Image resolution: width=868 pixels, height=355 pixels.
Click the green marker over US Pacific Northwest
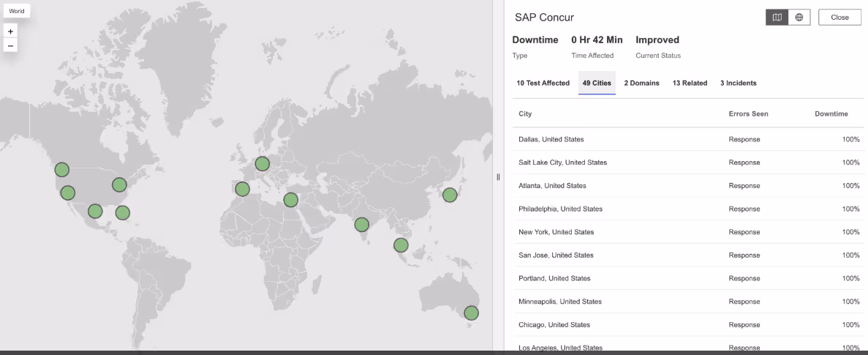61,170
